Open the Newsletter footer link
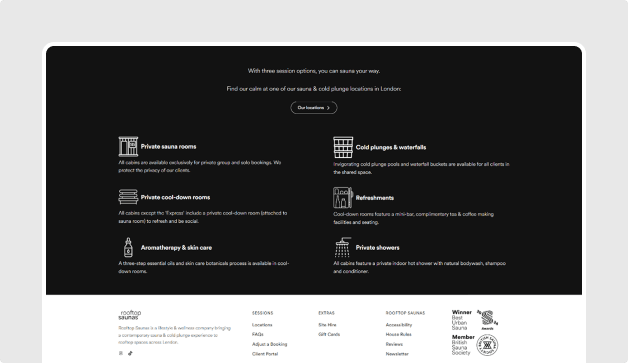628x363 pixels. pos(397,354)
